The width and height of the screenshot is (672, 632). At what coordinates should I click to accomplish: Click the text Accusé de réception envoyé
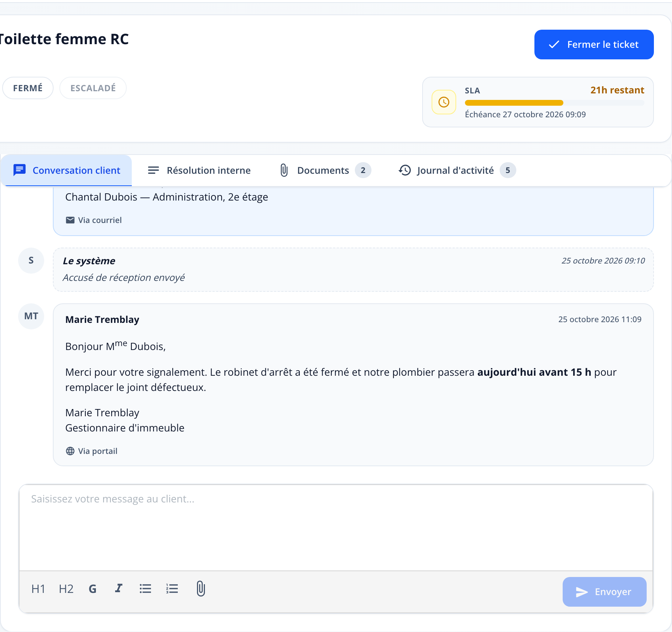click(x=124, y=278)
